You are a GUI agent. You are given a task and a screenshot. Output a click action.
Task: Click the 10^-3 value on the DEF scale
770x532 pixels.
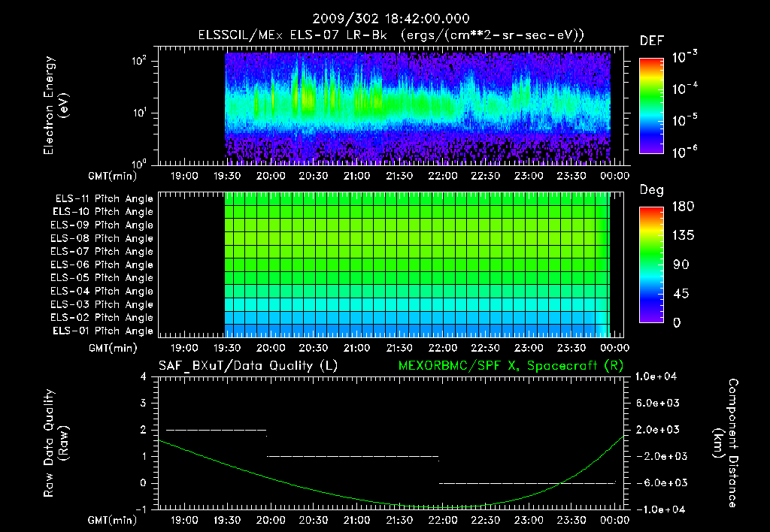(684, 57)
